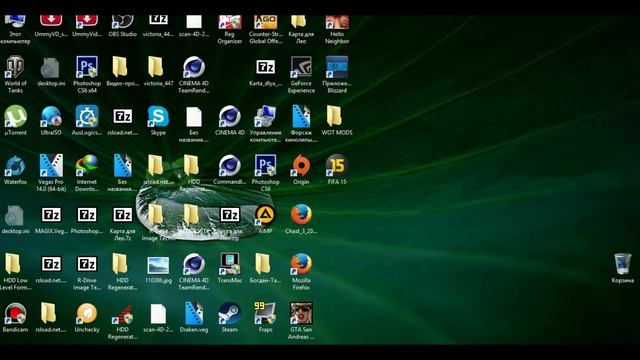Open the Commandl... Cinema 4D shortcut
Screen dimensions: 640x360
pyautogui.click(x=230, y=166)
